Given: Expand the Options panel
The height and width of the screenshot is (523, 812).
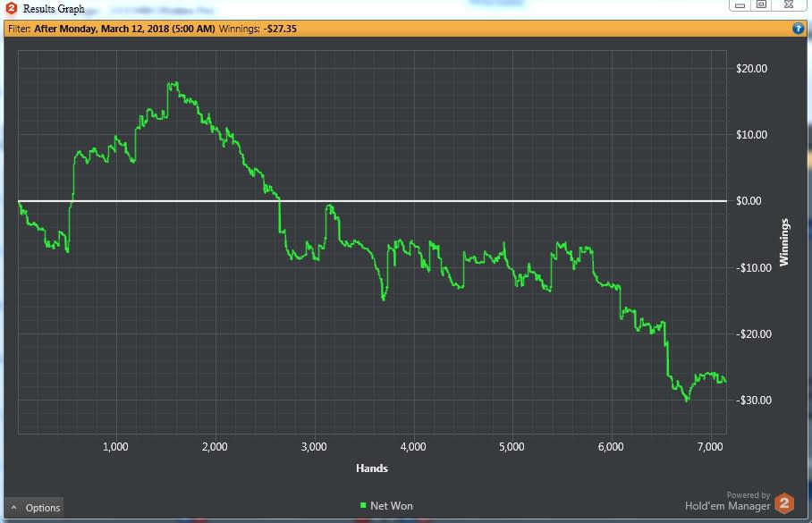Looking at the screenshot, I should 35,508.
